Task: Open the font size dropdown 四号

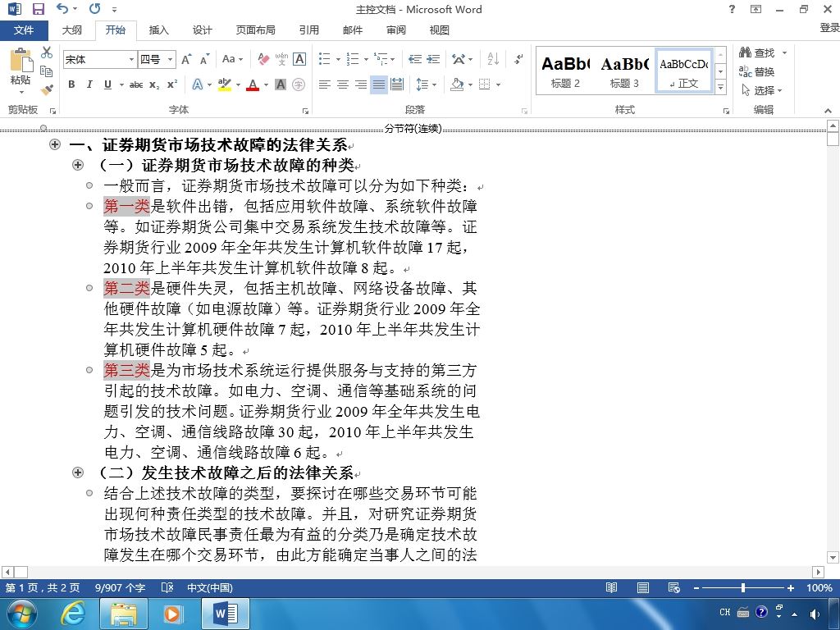Action: tap(171, 59)
